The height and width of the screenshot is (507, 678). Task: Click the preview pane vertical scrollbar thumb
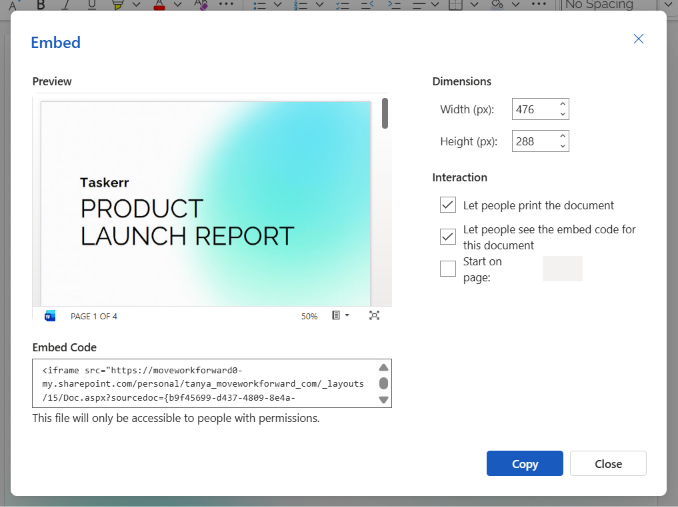pos(385,114)
